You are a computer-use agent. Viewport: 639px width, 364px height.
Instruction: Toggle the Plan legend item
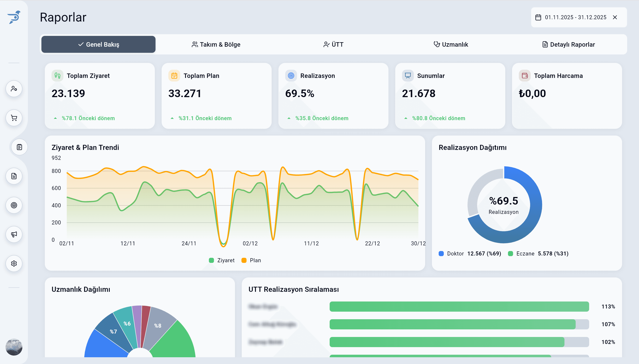pos(251,260)
